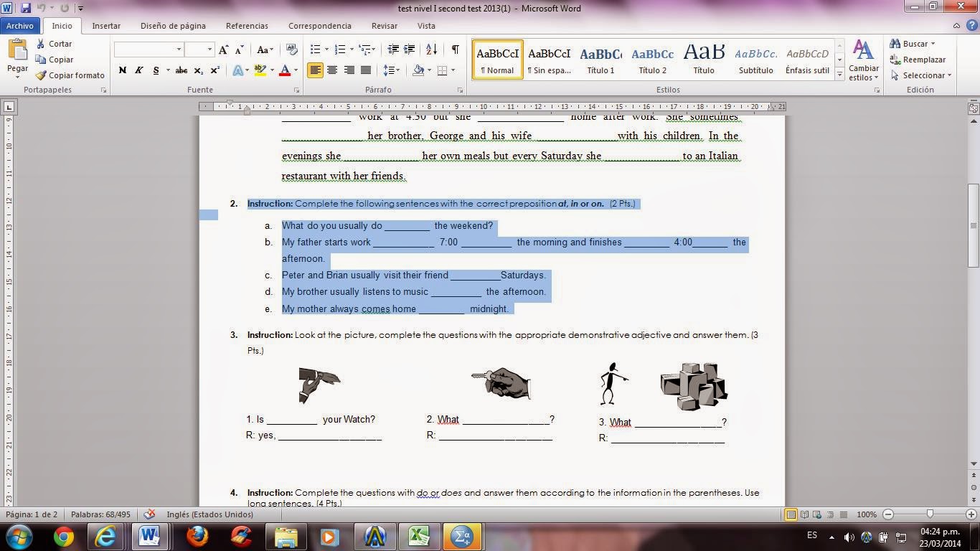
Task: Open the numbering list dropdown arrow
Action: tap(351, 50)
